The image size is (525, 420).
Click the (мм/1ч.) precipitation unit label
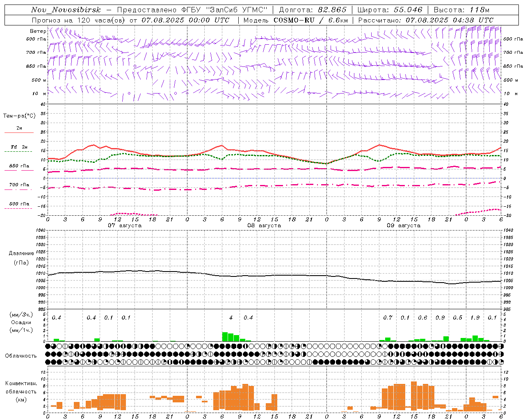coord(21,330)
